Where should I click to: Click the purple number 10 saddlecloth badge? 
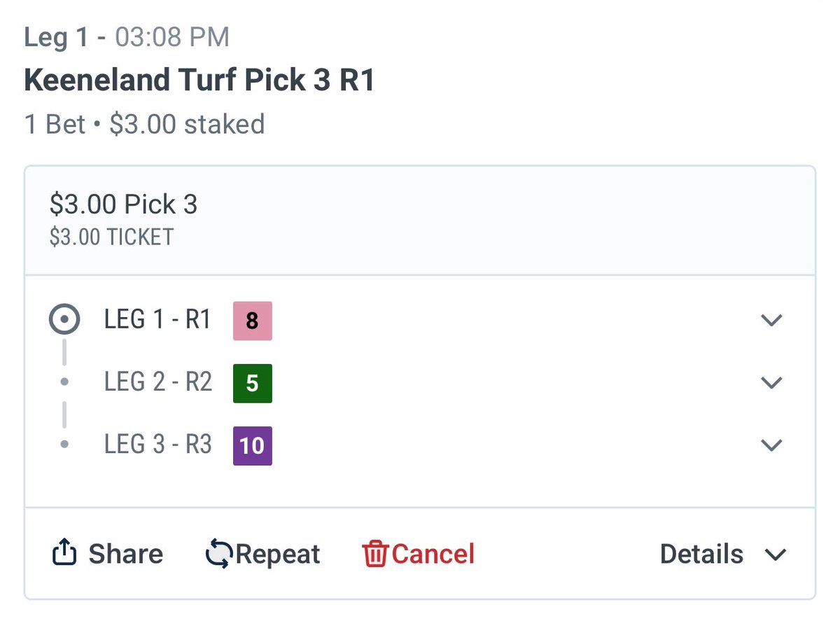[x=252, y=445]
